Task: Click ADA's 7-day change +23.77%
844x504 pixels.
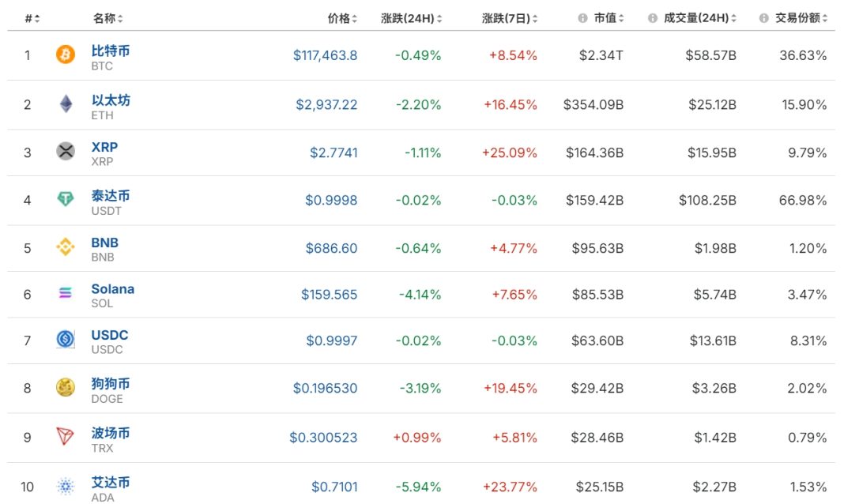Action: click(x=510, y=487)
